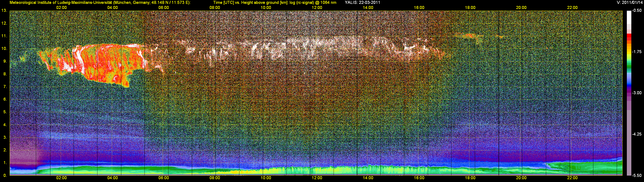This screenshot has width=644, height=182.
Task: Click the -1.75 colorbar scale value
Action: click(636, 52)
